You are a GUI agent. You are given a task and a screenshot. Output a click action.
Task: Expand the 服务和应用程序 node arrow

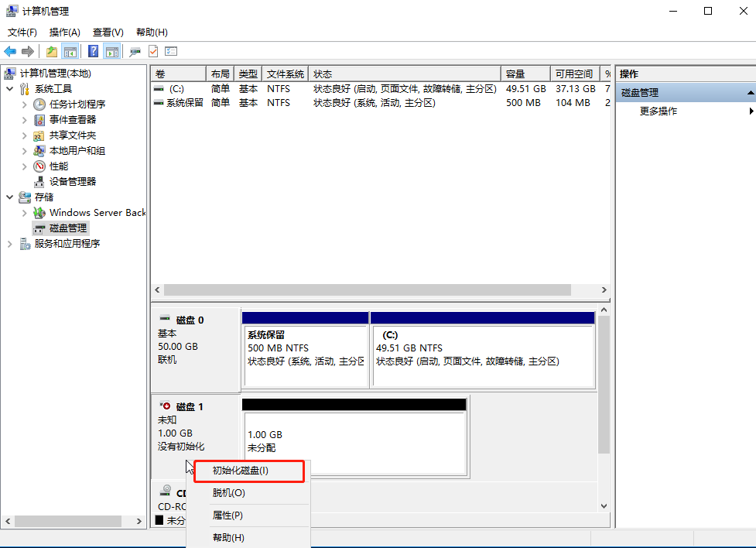9,244
